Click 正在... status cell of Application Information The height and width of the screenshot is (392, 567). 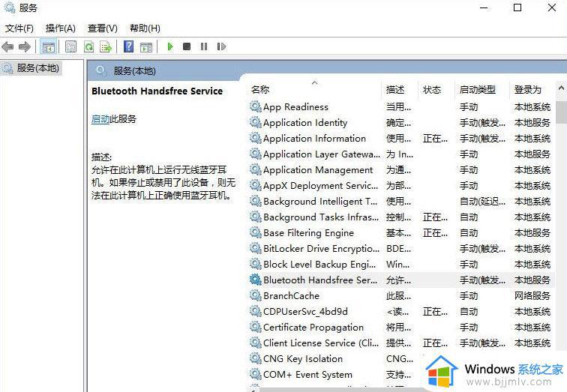435,139
